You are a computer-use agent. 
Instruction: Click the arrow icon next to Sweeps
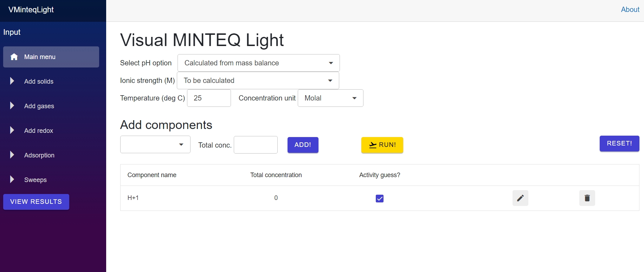click(12, 180)
